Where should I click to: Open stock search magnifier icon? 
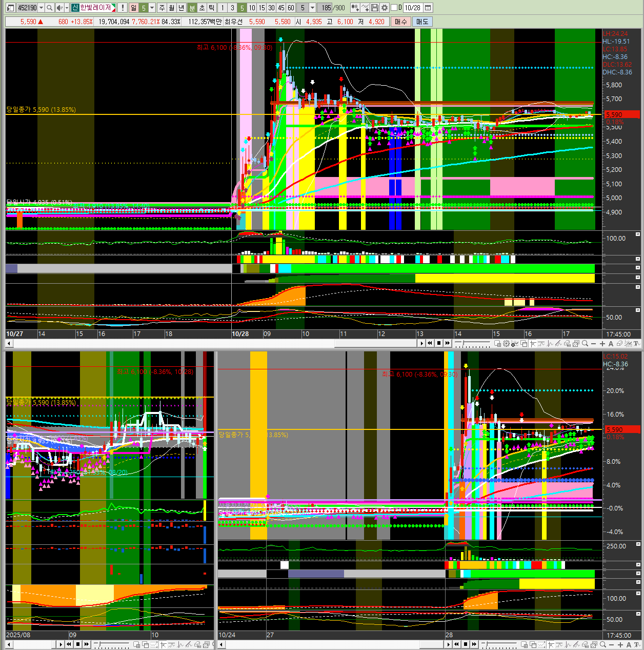click(50, 8)
